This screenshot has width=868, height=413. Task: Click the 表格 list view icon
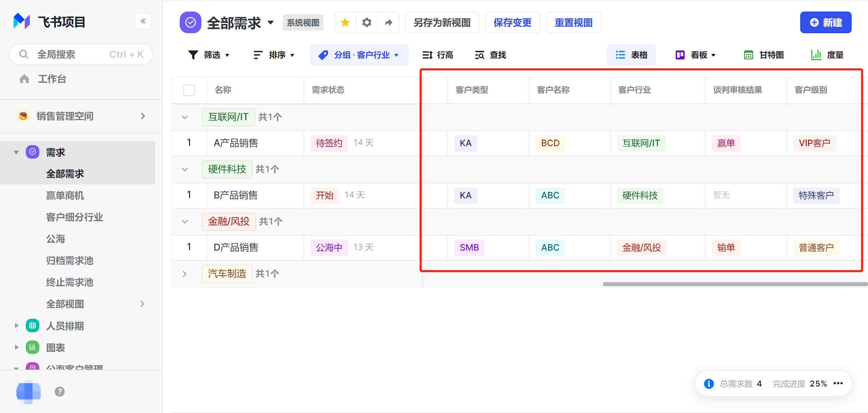(620, 55)
